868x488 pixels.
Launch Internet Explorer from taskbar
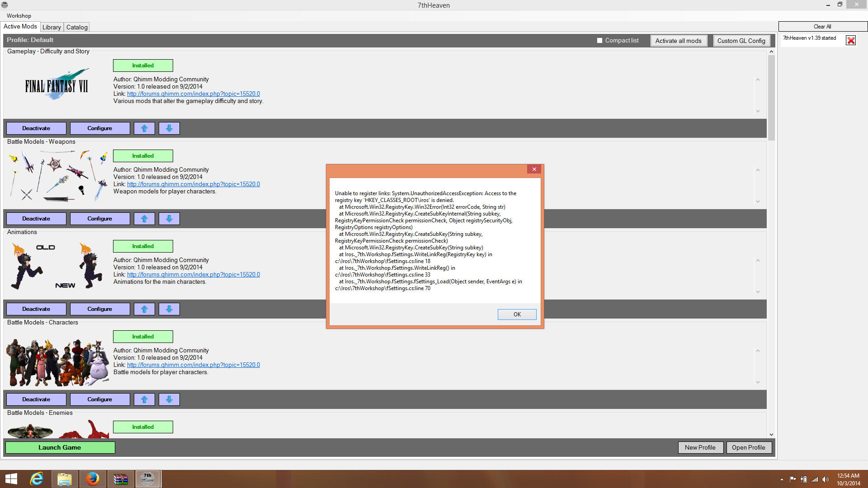click(37, 479)
